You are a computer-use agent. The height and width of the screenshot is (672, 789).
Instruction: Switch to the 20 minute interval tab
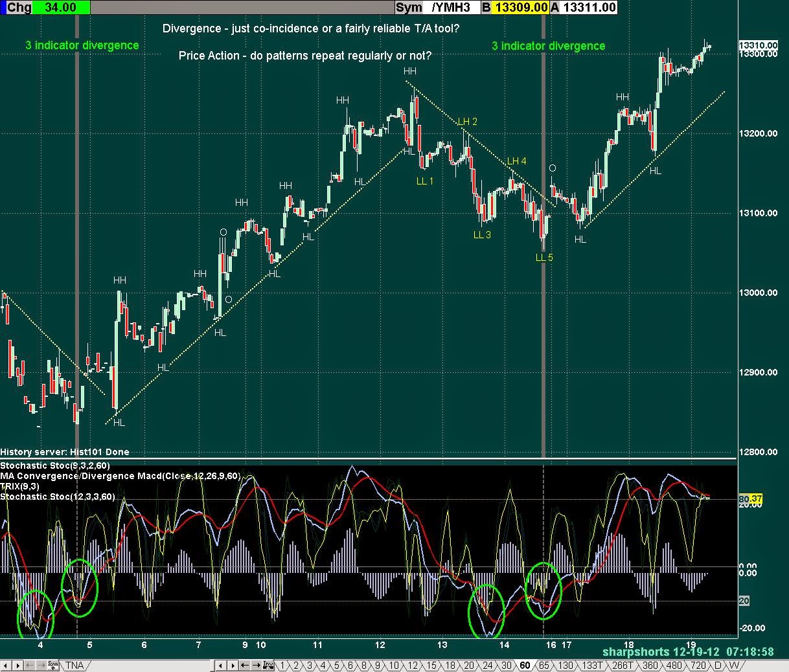pos(469,666)
